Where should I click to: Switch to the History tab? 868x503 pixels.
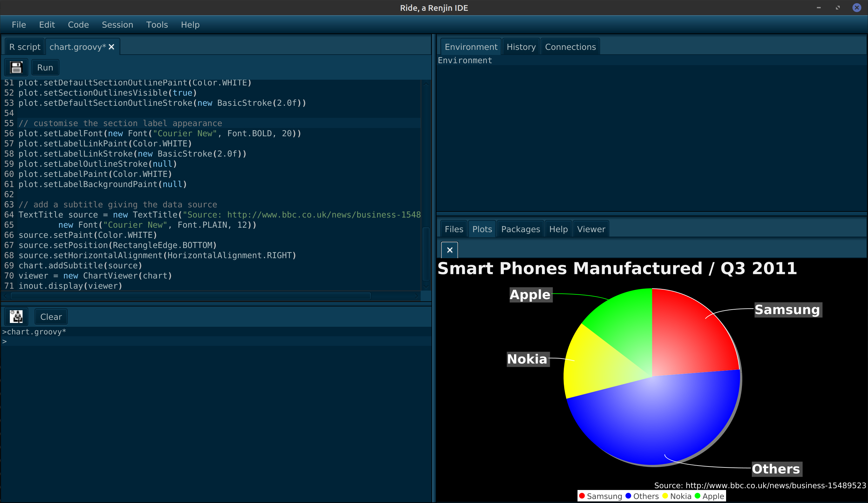pos(521,47)
